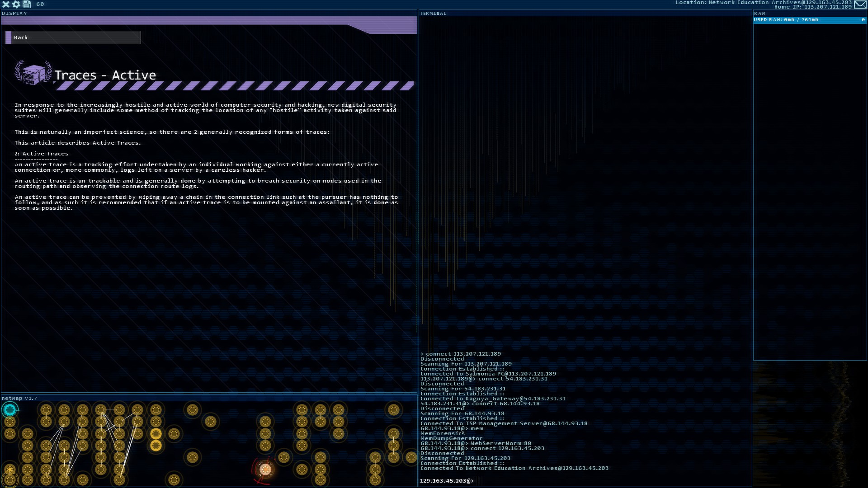The image size is (868, 488).
Task: Click the rightmost node on the netMap
Action: point(411,457)
